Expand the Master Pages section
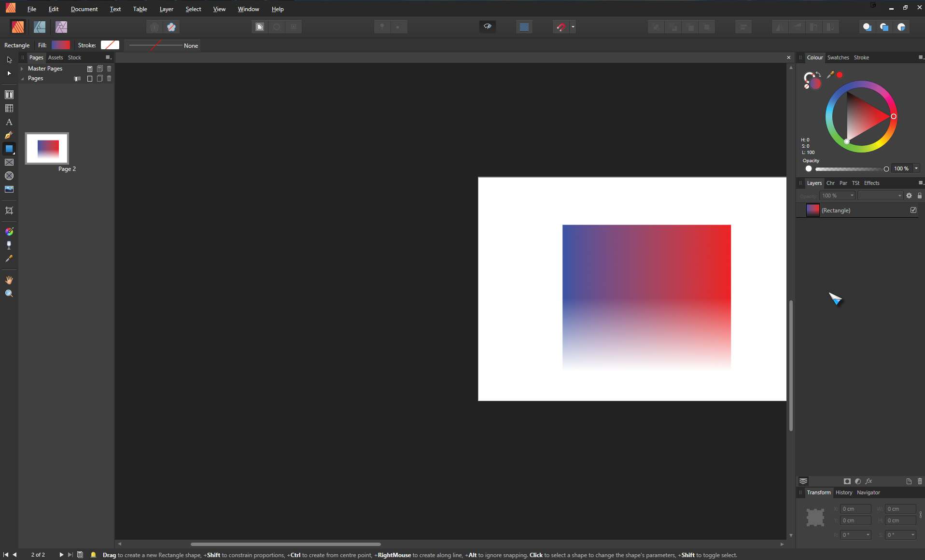This screenshot has height=560, width=925. tap(22, 69)
